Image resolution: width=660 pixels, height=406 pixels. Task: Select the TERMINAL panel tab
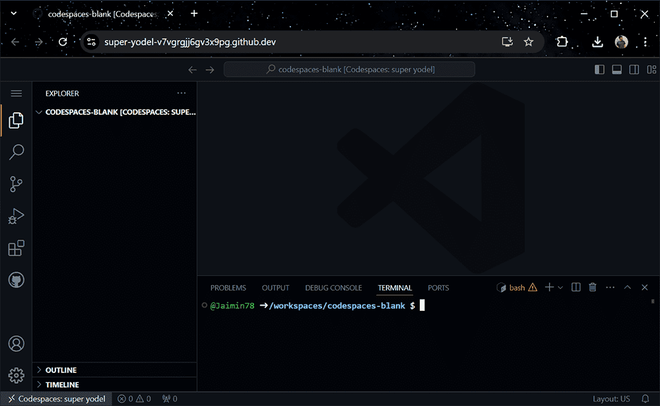[x=394, y=288]
